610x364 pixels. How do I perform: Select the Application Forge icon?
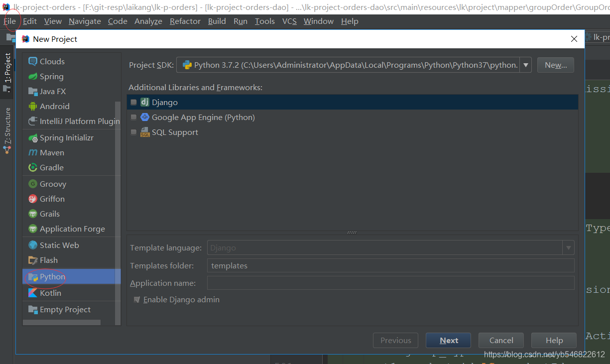point(33,229)
